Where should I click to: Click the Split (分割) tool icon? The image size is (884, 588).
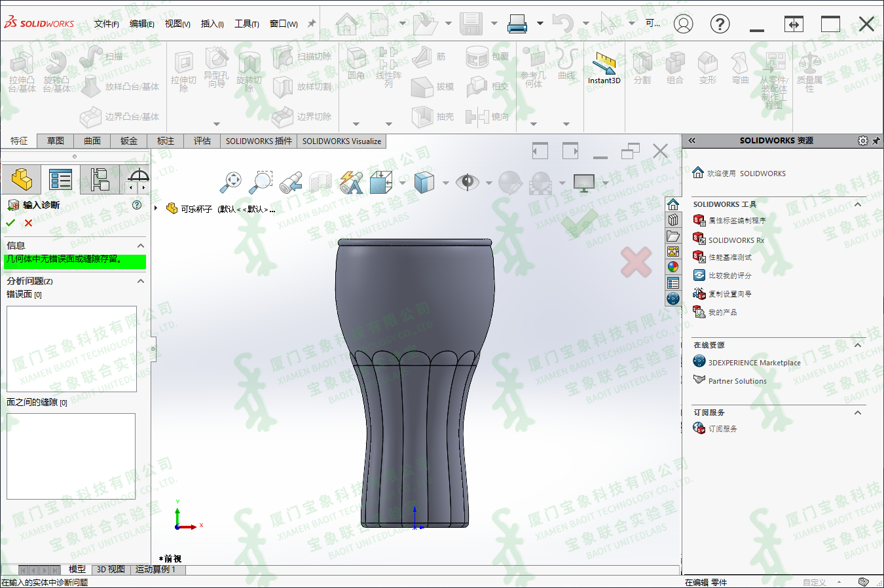(642, 63)
